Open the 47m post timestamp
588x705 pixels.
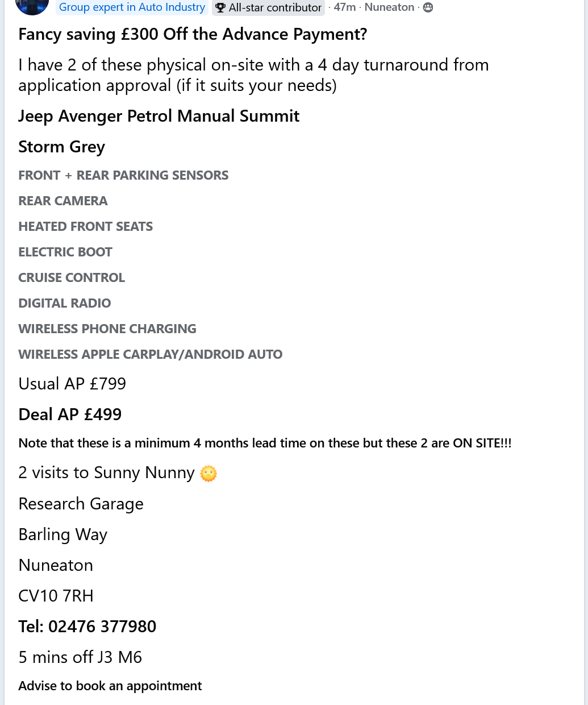pyautogui.click(x=345, y=7)
